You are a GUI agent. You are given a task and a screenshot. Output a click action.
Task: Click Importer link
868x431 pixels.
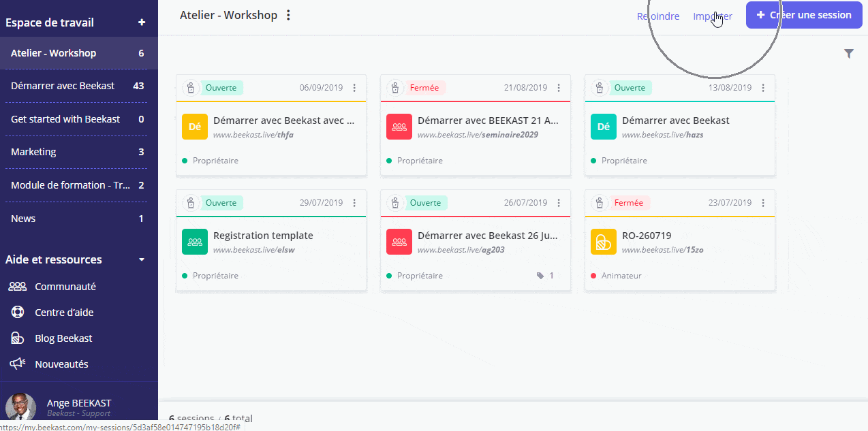tap(713, 16)
